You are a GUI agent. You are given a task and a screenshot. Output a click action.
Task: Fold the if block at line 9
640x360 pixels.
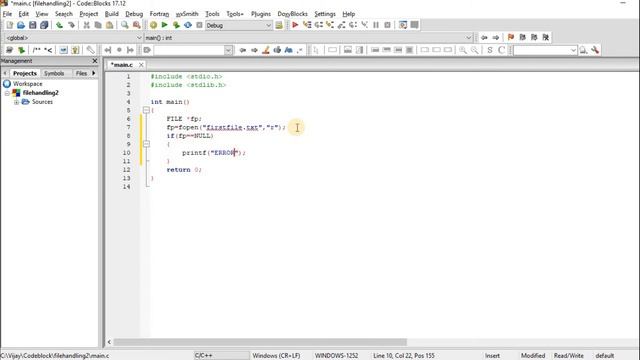146,144
